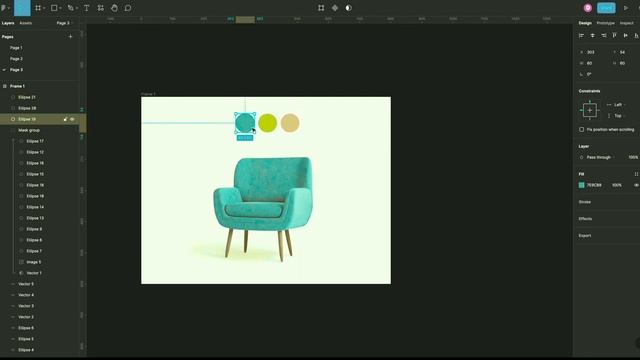Image resolution: width=640 pixels, height=360 pixels.
Task: Unlock or lock the Ellipse 19 layer
Action: pos(65,119)
